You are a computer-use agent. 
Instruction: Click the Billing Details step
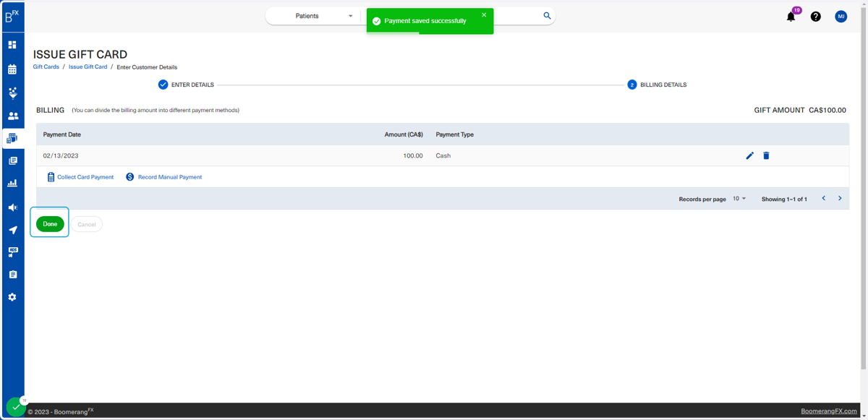click(657, 85)
